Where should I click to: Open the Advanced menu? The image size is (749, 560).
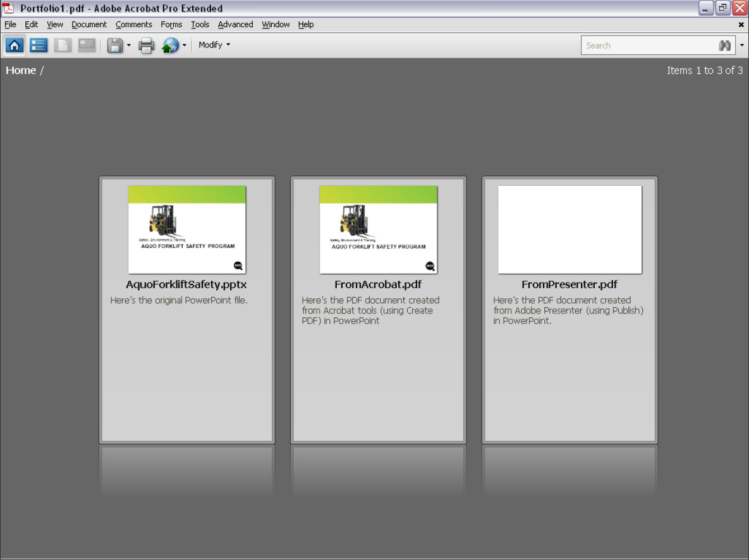[235, 25]
